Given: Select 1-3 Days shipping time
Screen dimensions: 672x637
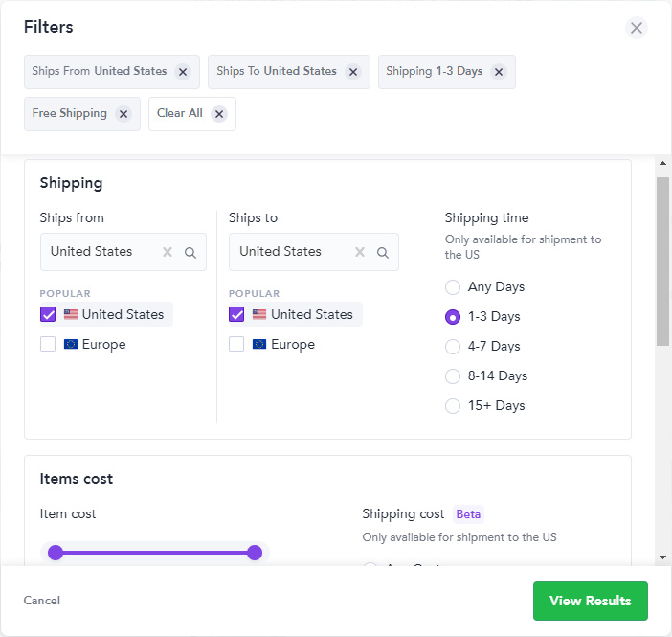Looking at the screenshot, I should tap(453, 317).
